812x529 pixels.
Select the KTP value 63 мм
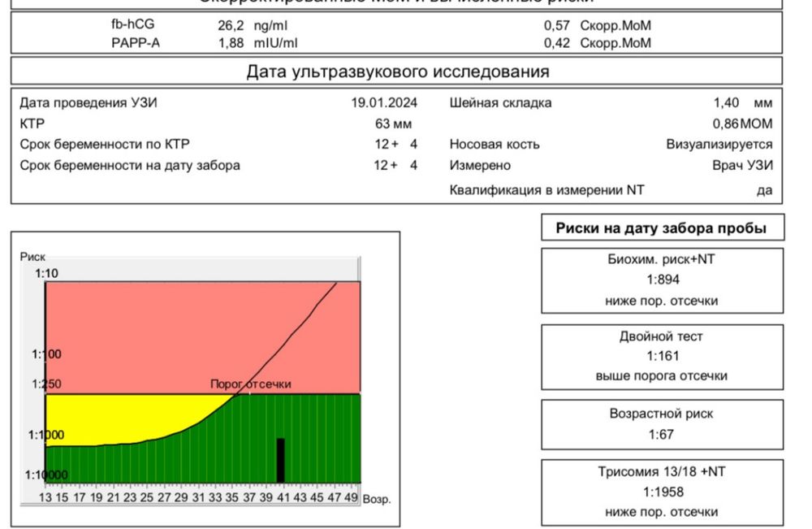point(394,124)
